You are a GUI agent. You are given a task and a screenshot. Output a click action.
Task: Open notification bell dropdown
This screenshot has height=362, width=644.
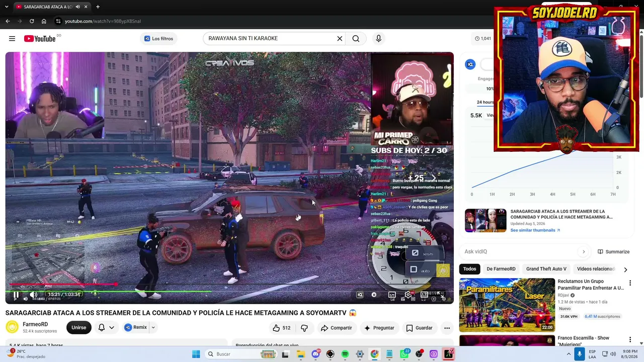106,328
